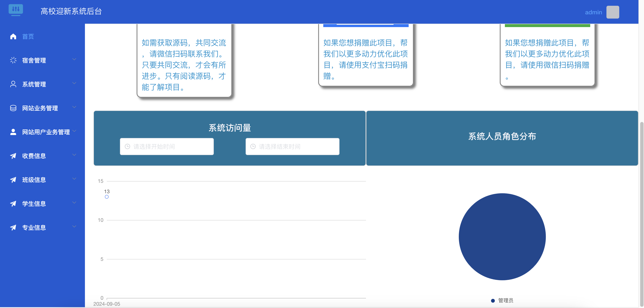Click the home icon beside 首页

click(13, 36)
